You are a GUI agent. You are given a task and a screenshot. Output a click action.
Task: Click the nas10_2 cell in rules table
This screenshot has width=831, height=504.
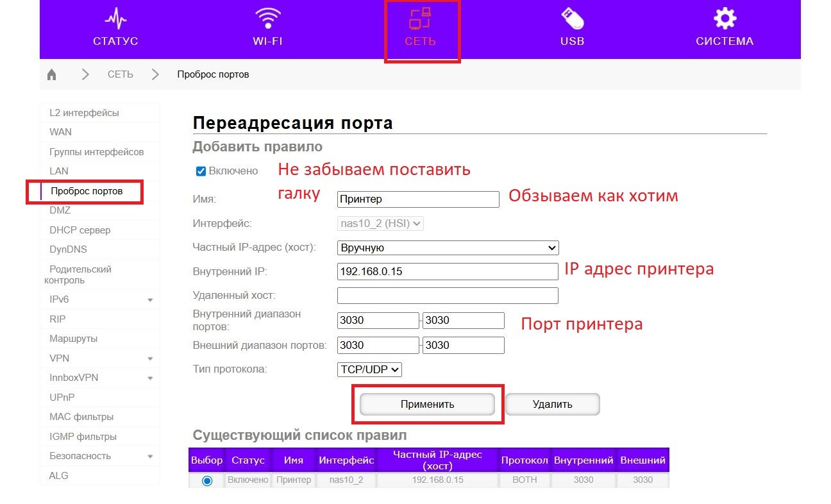[x=346, y=480]
